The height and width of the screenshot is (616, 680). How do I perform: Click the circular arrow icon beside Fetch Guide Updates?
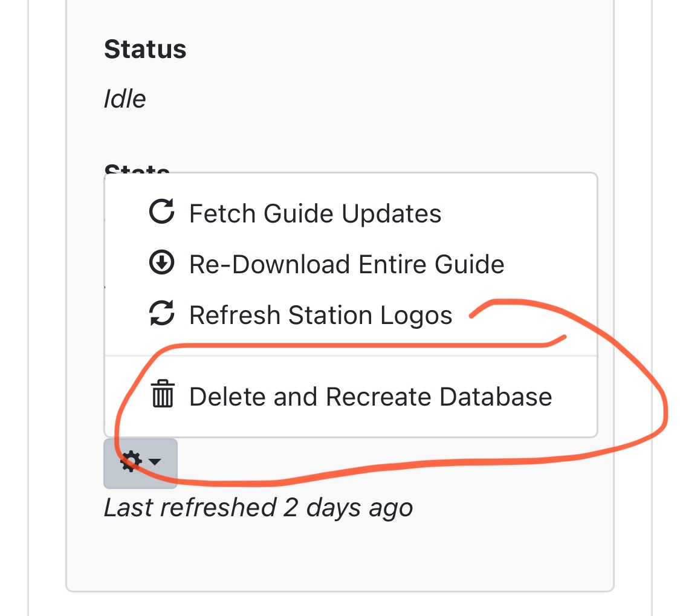pyautogui.click(x=161, y=212)
